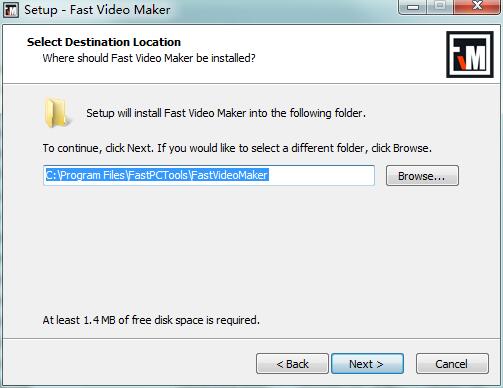Click the "Where should Fast Video Maker be installed?" text
Image resolution: width=503 pixels, height=388 pixels.
click(x=149, y=58)
